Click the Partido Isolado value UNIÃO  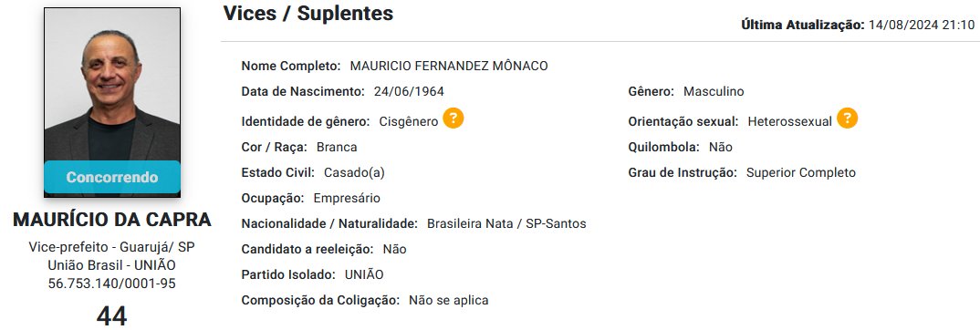[364, 274]
